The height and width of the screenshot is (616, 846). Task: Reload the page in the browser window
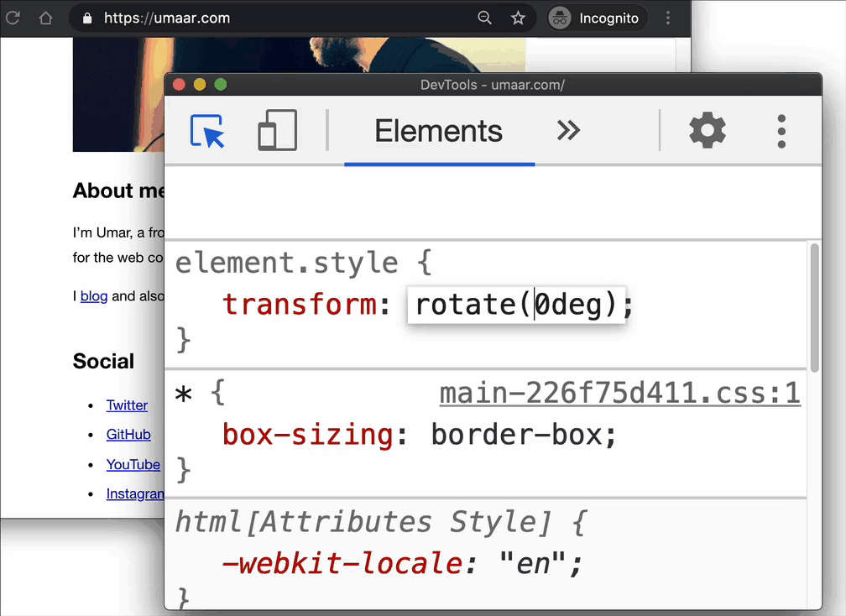pyautogui.click(x=13, y=18)
